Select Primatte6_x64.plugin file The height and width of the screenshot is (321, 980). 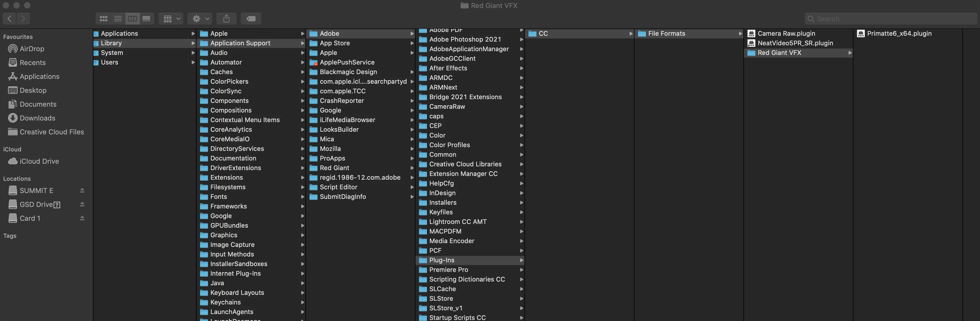point(899,33)
